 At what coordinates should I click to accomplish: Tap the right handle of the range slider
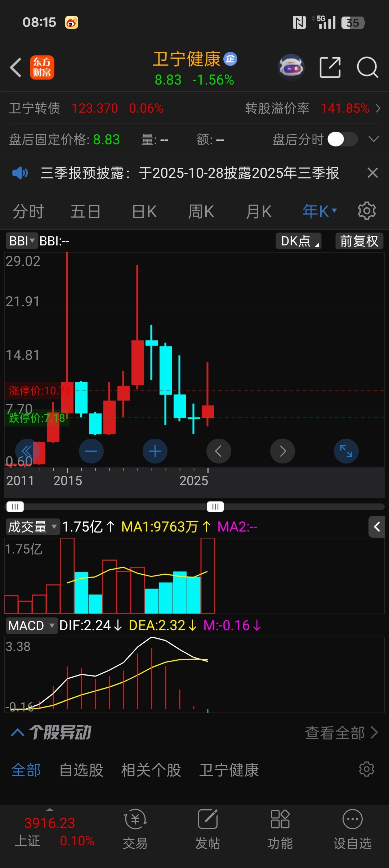click(x=215, y=507)
